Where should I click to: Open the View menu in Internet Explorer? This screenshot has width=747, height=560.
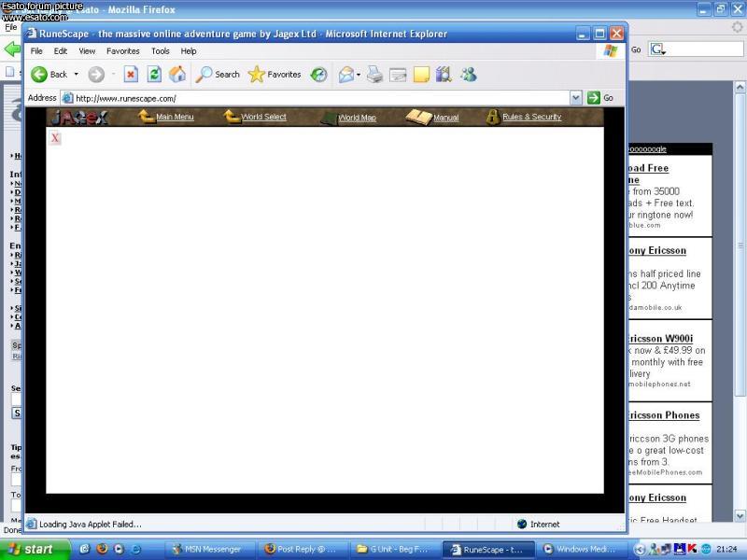(x=87, y=51)
